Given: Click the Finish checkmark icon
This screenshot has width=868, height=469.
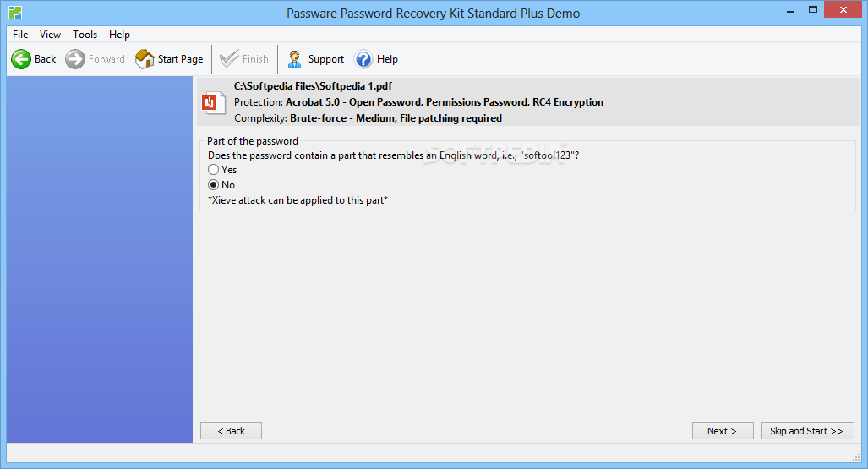Looking at the screenshot, I should point(229,58).
